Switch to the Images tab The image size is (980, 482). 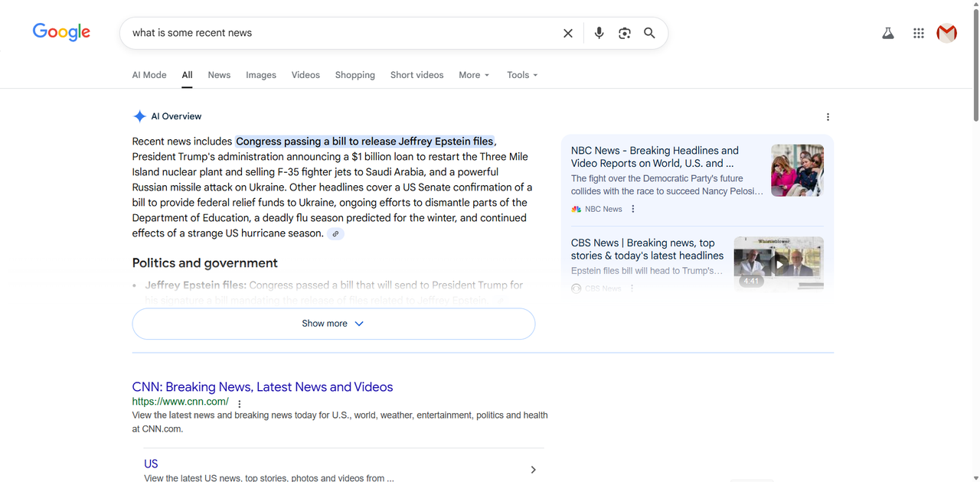(x=261, y=75)
